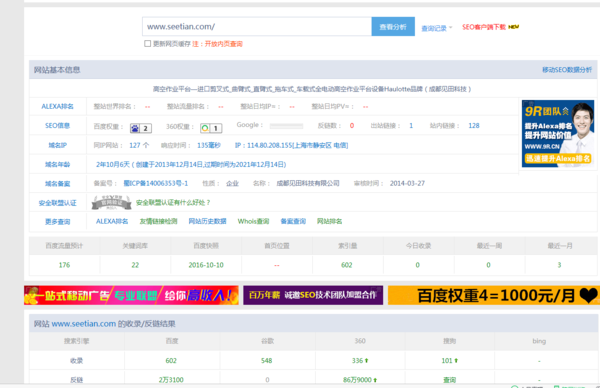Click the NEW badge beside SEO客户端下载
The width and height of the screenshot is (600, 388).
point(514,27)
